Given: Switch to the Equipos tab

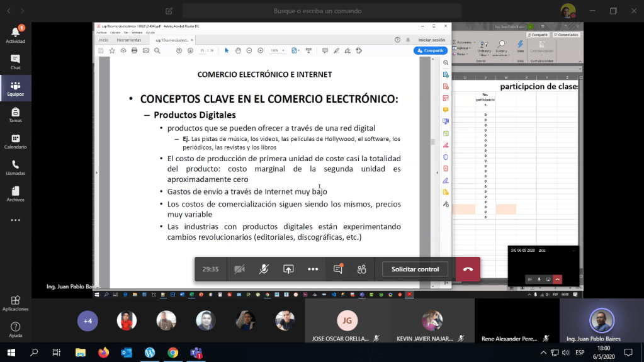Looking at the screenshot, I should 15,88.
